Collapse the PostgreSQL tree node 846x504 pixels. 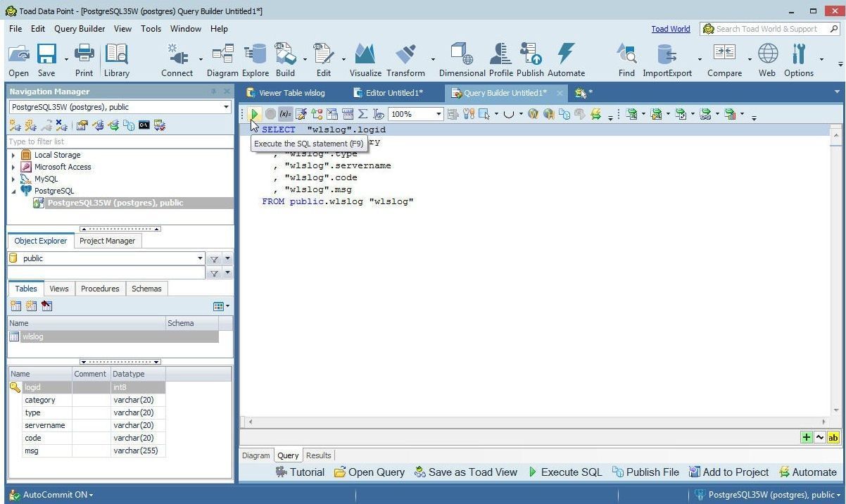(x=13, y=191)
